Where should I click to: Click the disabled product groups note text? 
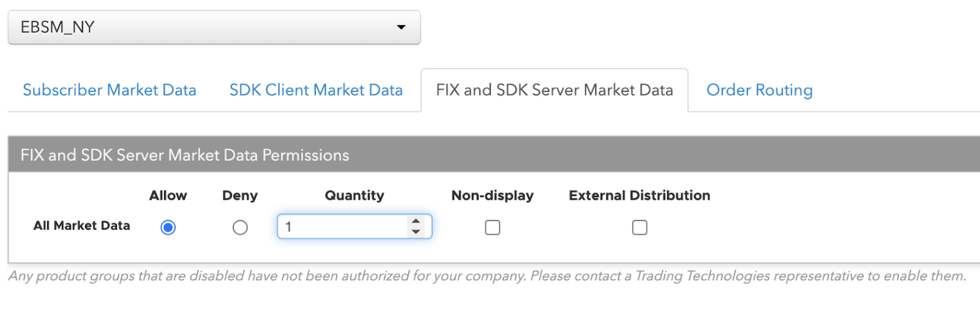click(x=487, y=276)
